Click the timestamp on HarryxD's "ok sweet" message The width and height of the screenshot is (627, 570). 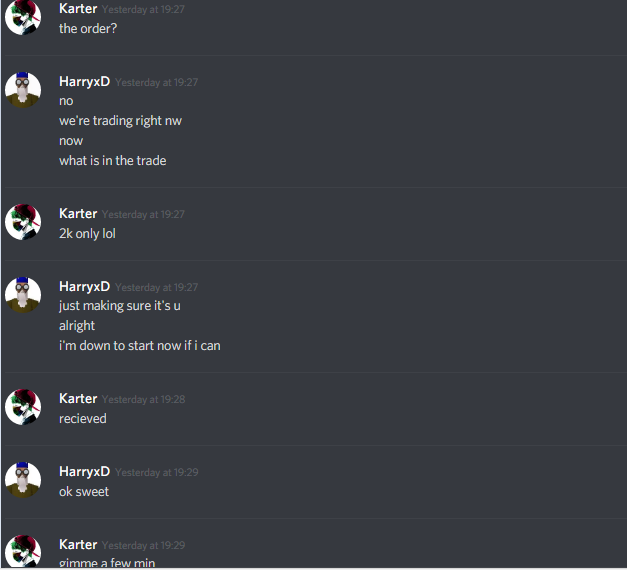click(157, 472)
